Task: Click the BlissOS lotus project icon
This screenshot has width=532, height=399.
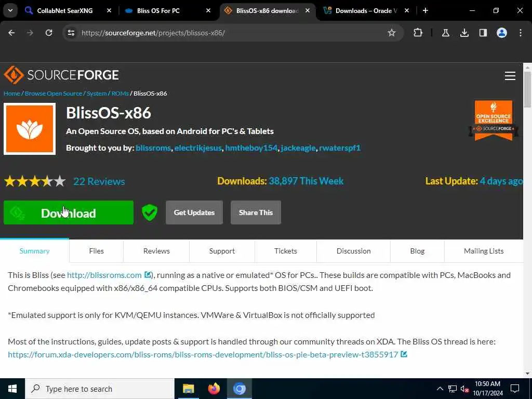Action: coord(30,129)
